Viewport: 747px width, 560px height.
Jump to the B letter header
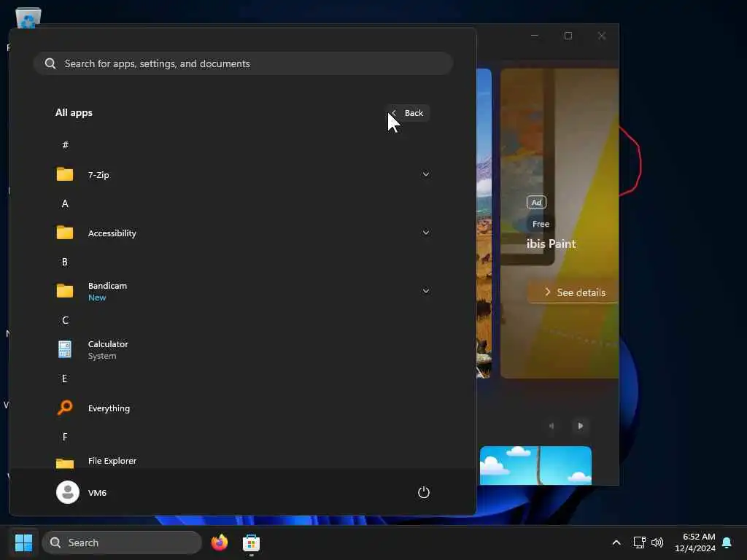[65, 262]
